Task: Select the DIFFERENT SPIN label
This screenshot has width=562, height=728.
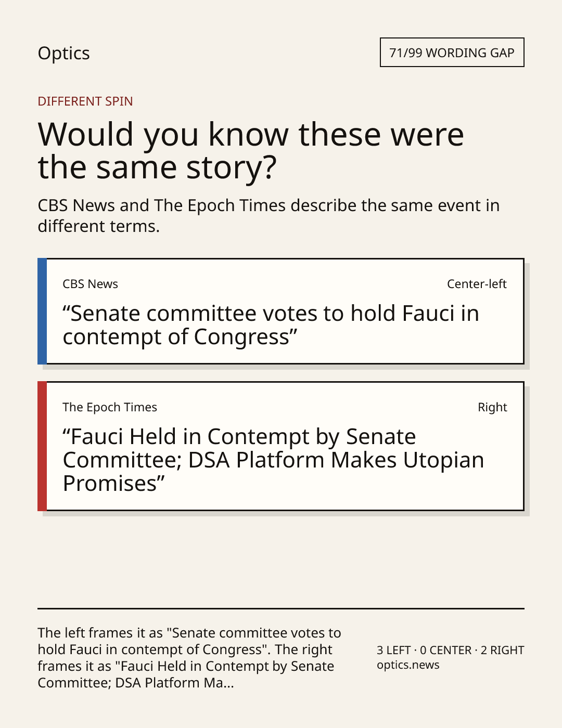Action: point(85,101)
